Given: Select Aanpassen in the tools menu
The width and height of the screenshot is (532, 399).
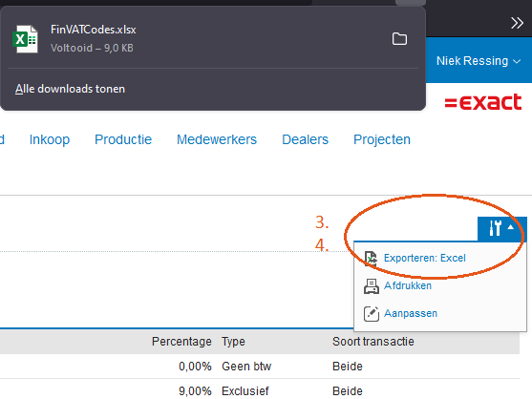Looking at the screenshot, I should (410, 313).
